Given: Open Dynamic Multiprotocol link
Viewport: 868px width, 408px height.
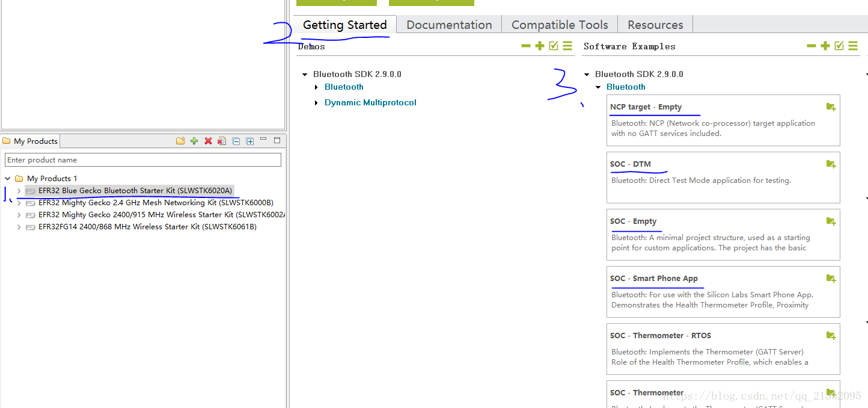Looking at the screenshot, I should 370,102.
